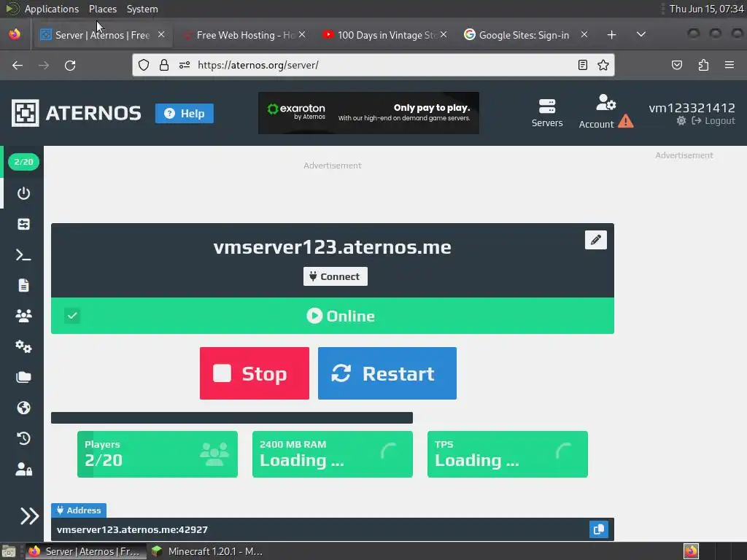
Task: Open the Access user-lock icon in sidebar
Action: [x=23, y=469]
